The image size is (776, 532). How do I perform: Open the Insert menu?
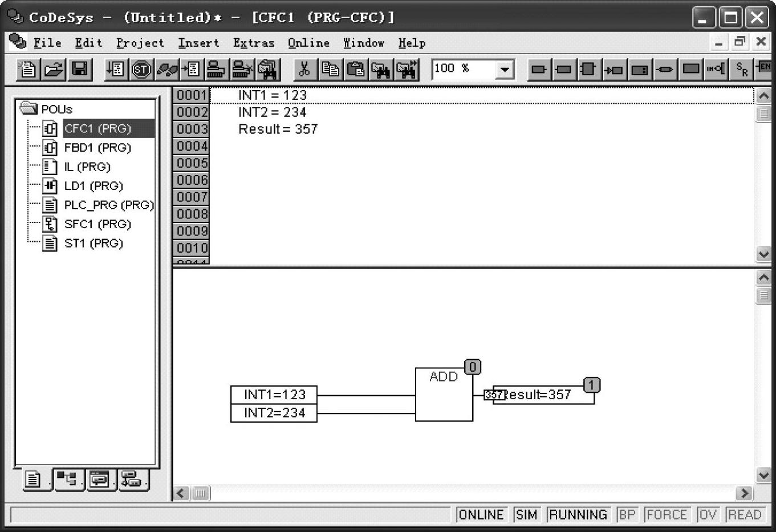[198, 43]
